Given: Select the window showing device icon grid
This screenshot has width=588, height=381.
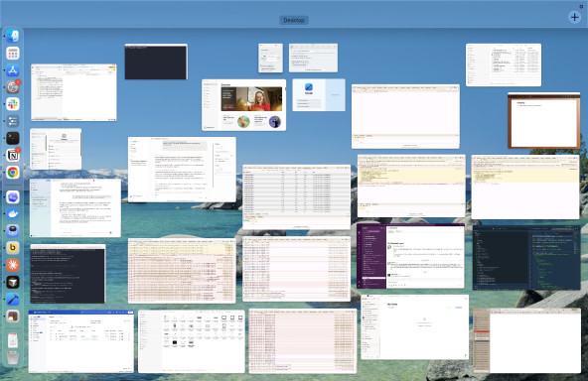Looking at the screenshot, I should [192, 341].
